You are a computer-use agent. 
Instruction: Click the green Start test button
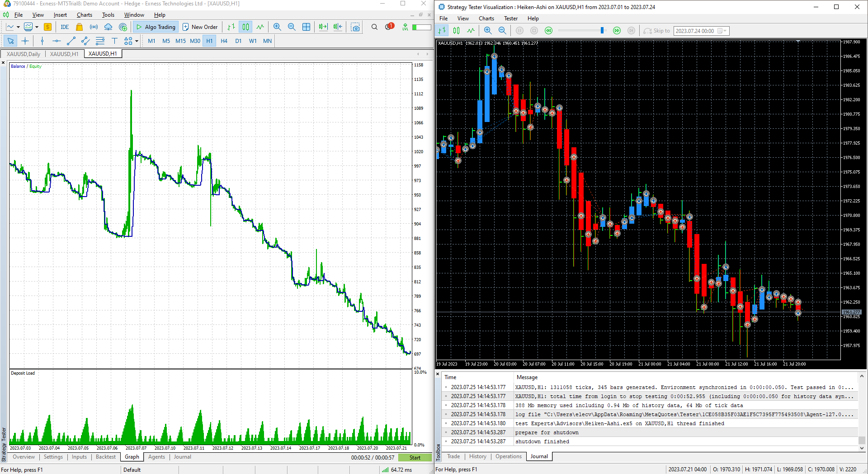pos(415,458)
